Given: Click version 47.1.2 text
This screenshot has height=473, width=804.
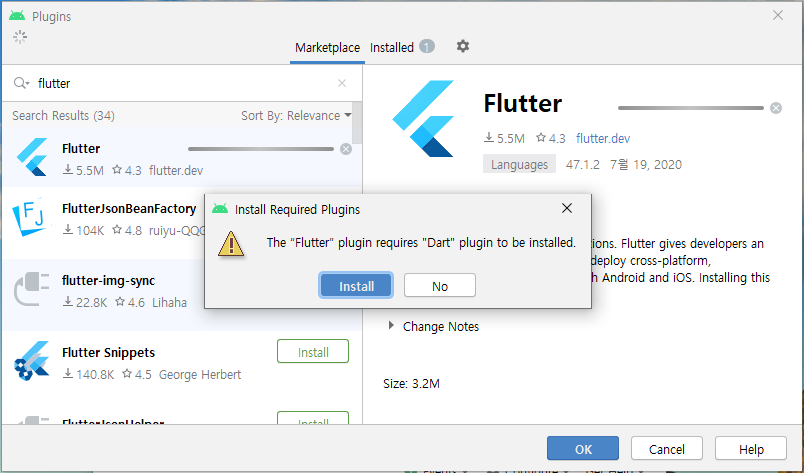Looking at the screenshot, I should click(x=582, y=165).
